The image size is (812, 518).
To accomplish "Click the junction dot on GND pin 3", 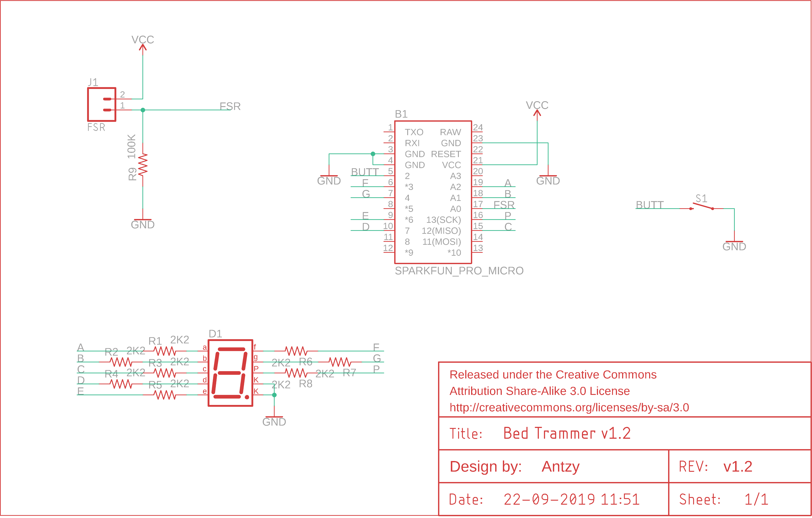I will (373, 154).
